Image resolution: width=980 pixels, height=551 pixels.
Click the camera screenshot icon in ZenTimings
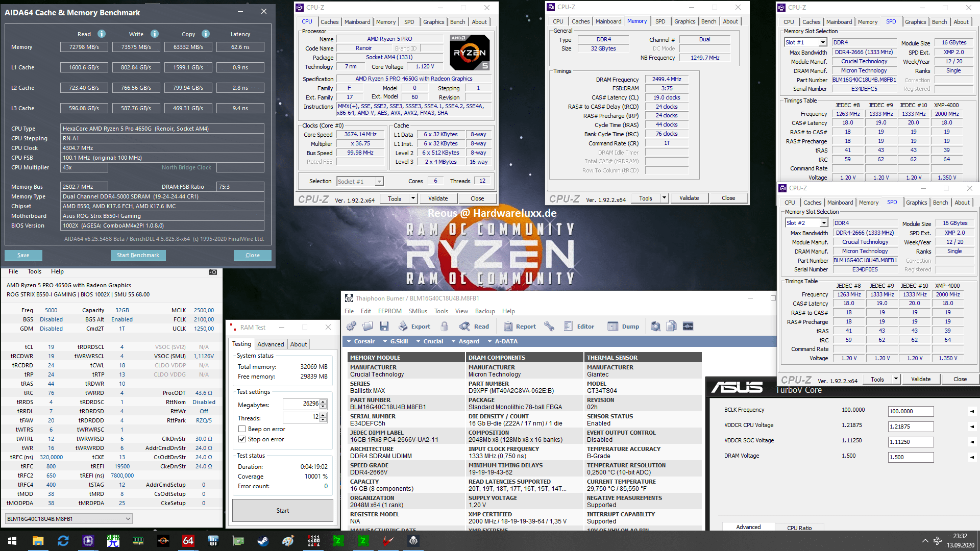[213, 272]
